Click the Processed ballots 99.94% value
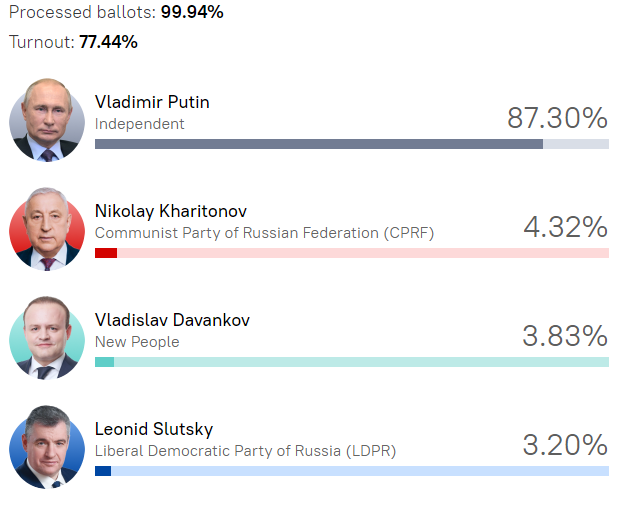This screenshot has height=510, width=624. pos(192,12)
